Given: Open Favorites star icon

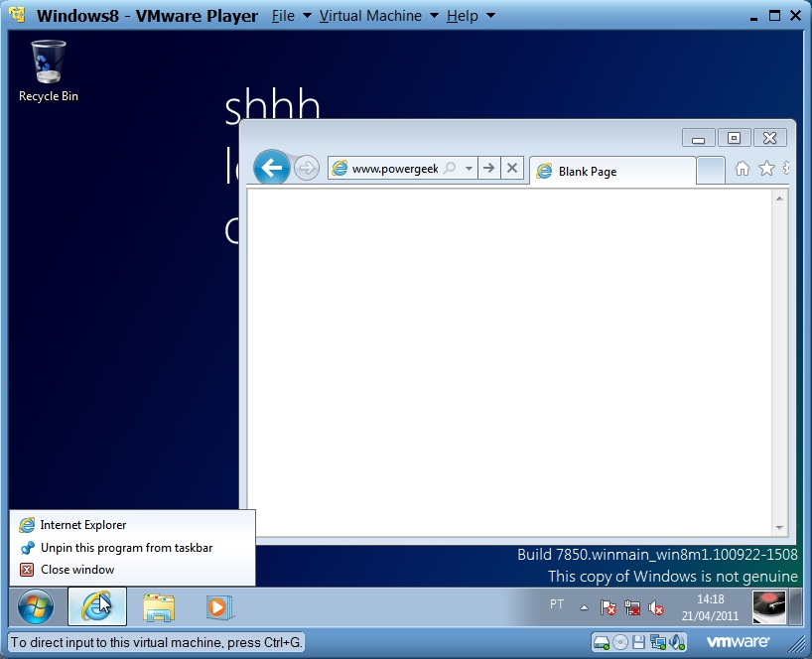Looking at the screenshot, I should 766,169.
